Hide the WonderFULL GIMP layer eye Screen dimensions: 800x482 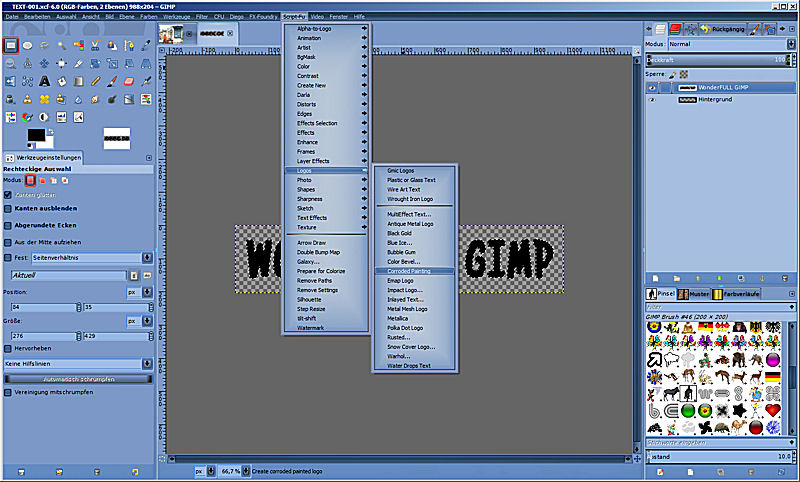652,88
